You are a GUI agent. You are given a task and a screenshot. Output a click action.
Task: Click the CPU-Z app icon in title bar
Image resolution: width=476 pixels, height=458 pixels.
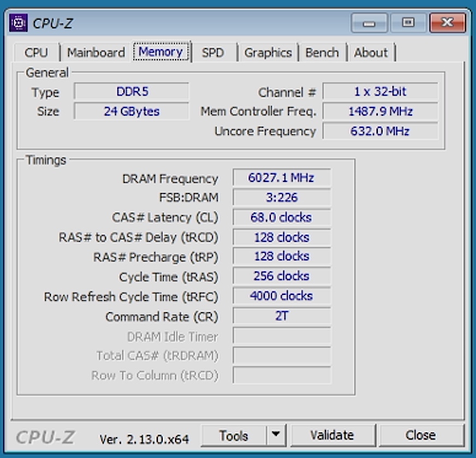tap(19, 23)
